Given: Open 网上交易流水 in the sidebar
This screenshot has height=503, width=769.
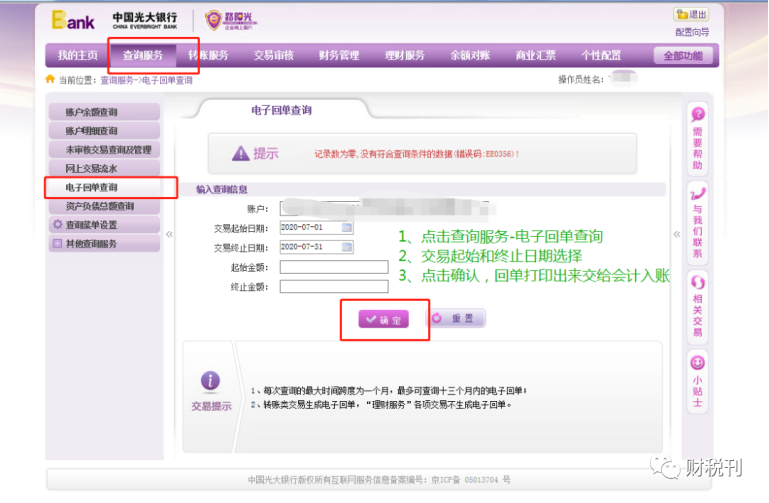Looking at the screenshot, I should coord(104,168).
